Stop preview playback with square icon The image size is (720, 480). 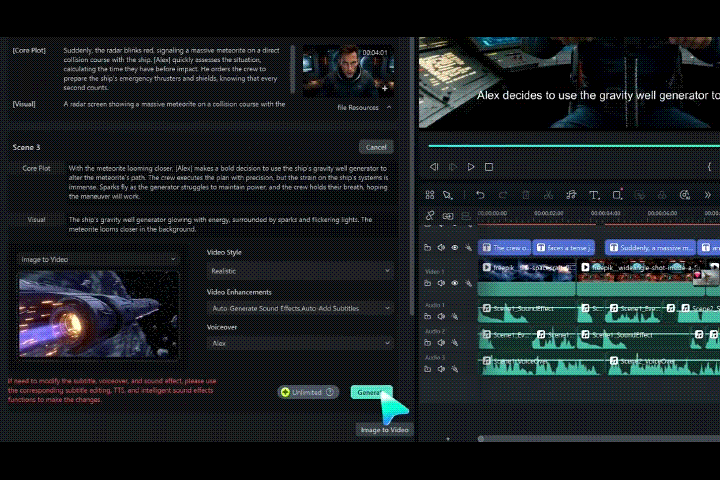point(489,167)
